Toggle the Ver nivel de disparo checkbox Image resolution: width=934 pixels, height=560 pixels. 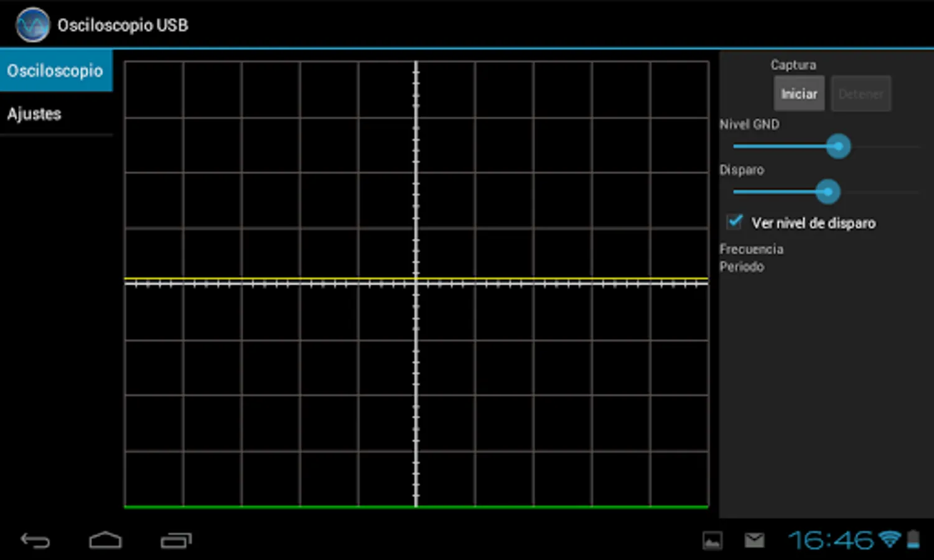tap(735, 222)
